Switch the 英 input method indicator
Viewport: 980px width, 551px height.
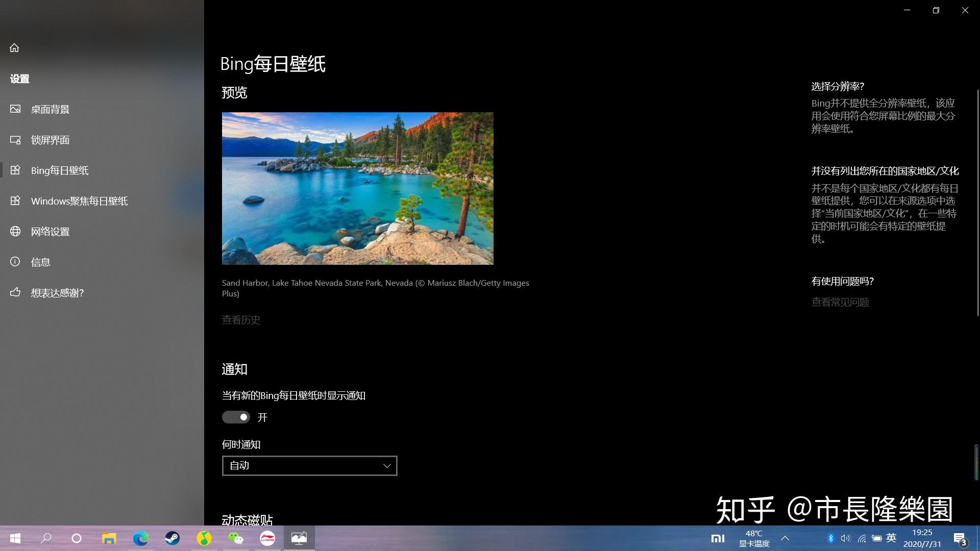(x=892, y=538)
